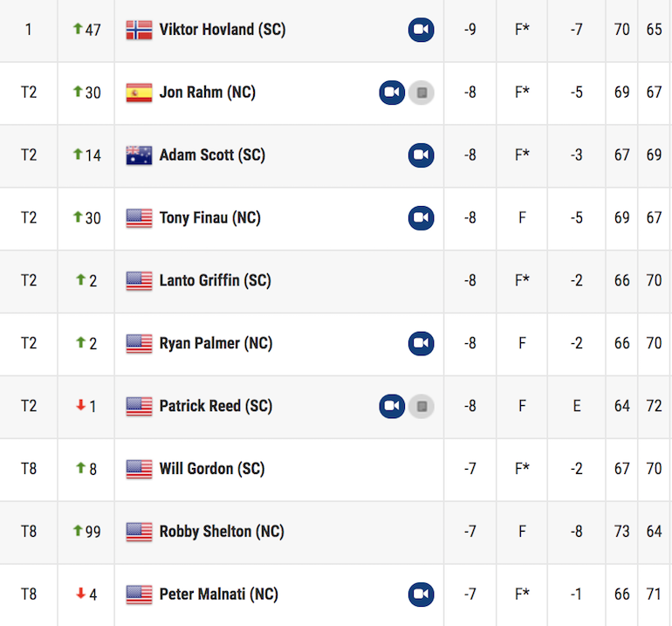Select Jon Rahm's name

pyautogui.click(x=207, y=93)
